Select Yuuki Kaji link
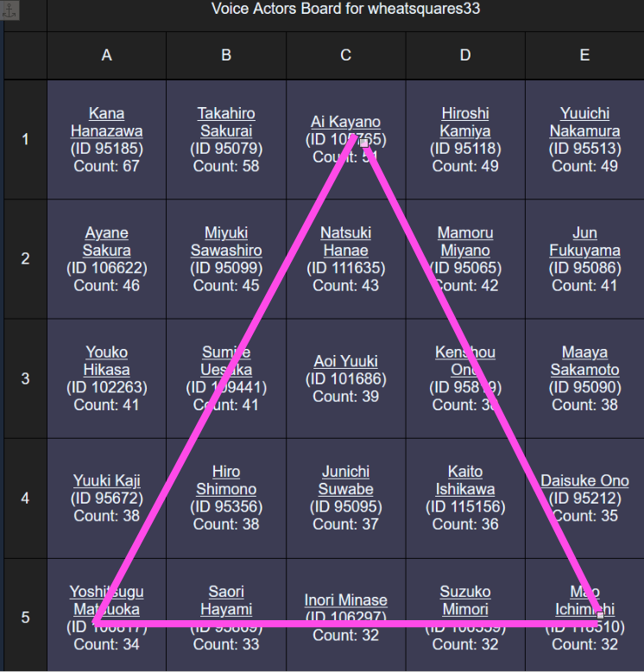Viewport: 644px width, 672px height. coord(107,480)
